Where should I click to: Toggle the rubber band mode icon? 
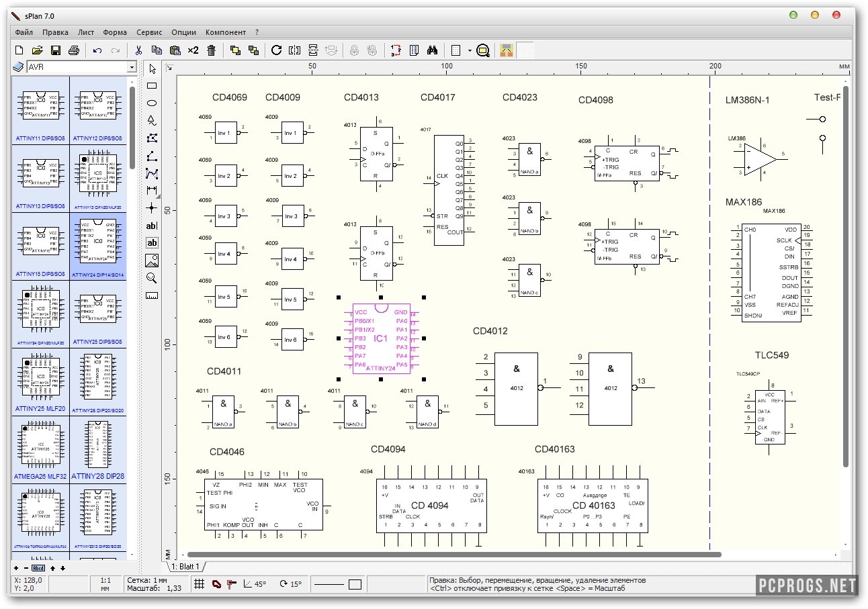(216, 584)
